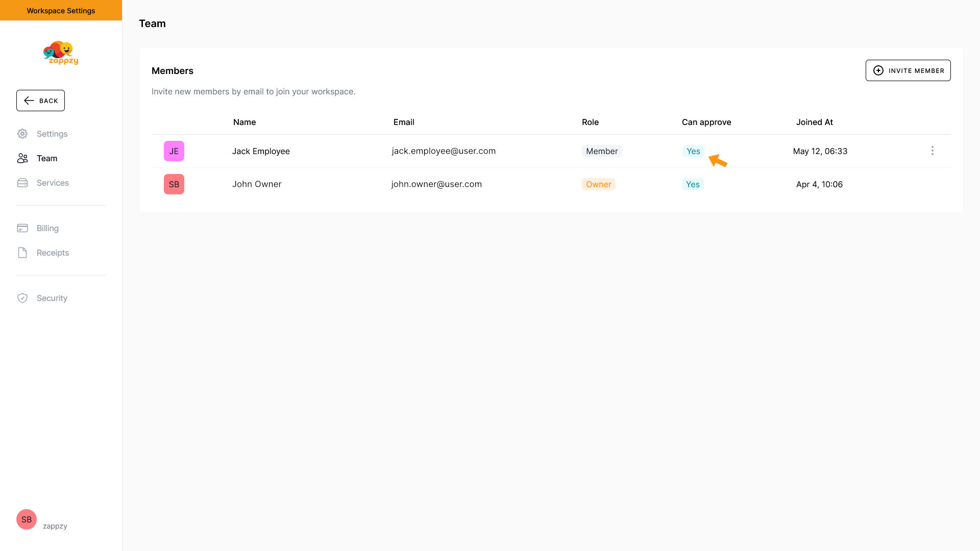The height and width of the screenshot is (551, 980).
Task: Click the Services drive icon
Action: [x=22, y=183]
